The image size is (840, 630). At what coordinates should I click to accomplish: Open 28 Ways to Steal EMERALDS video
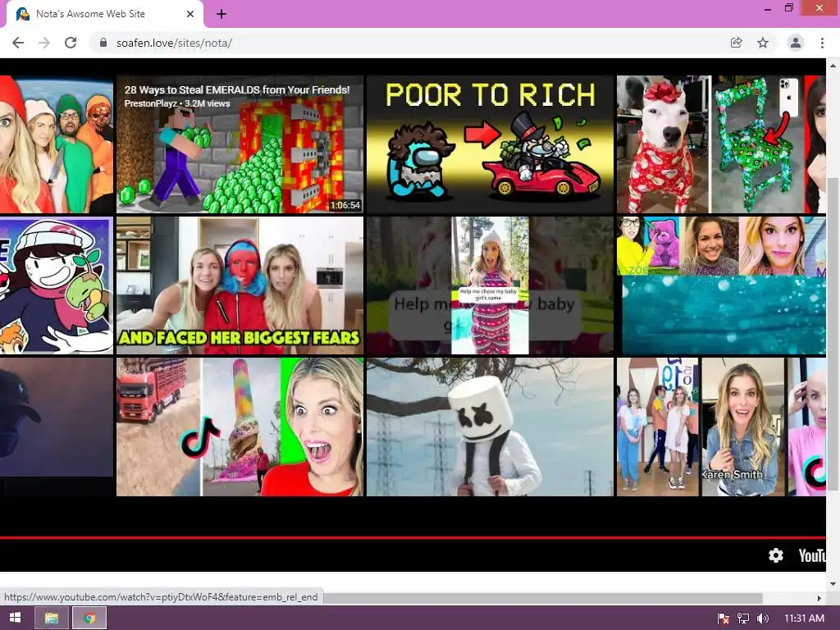240,144
